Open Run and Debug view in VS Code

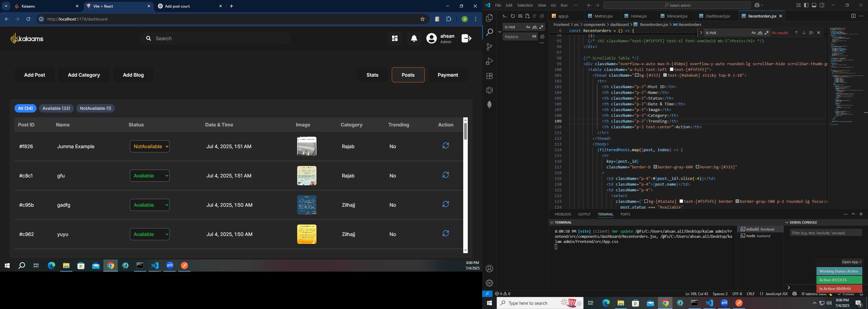click(x=489, y=61)
